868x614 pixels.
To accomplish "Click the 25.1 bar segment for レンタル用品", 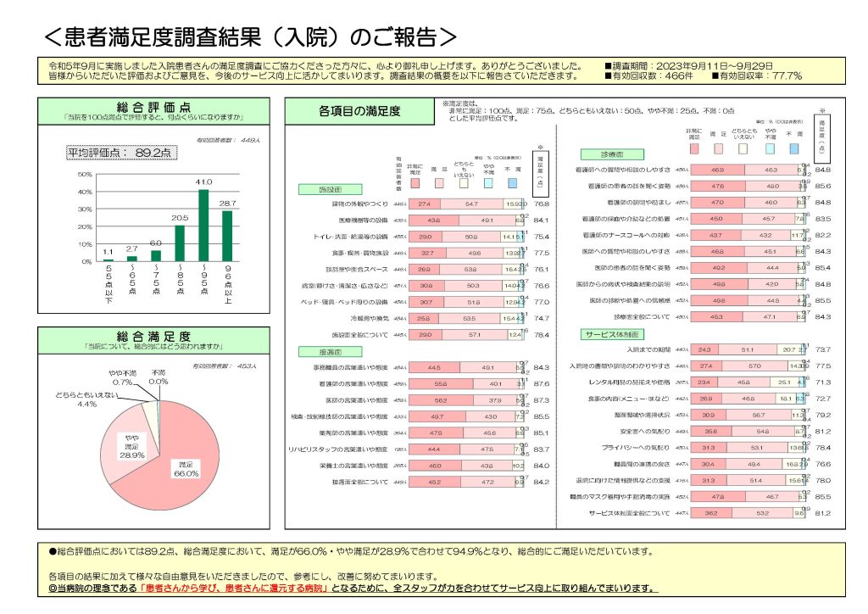I will [x=784, y=382].
